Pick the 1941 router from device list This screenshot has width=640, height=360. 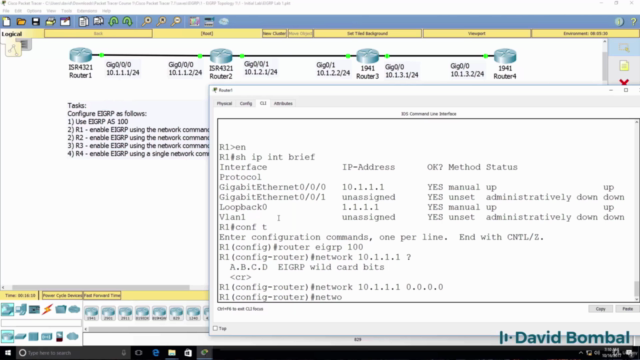click(x=91, y=313)
